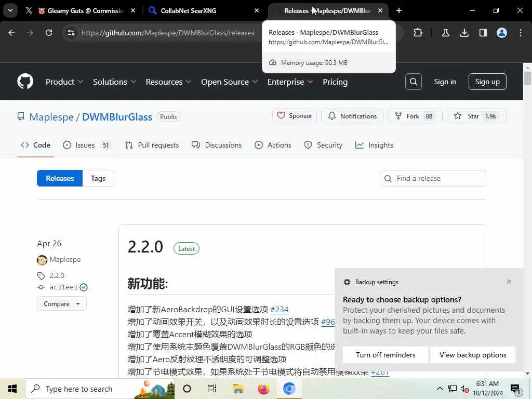
Task: Expand the Compare dropdown
Action: (62, 303)
